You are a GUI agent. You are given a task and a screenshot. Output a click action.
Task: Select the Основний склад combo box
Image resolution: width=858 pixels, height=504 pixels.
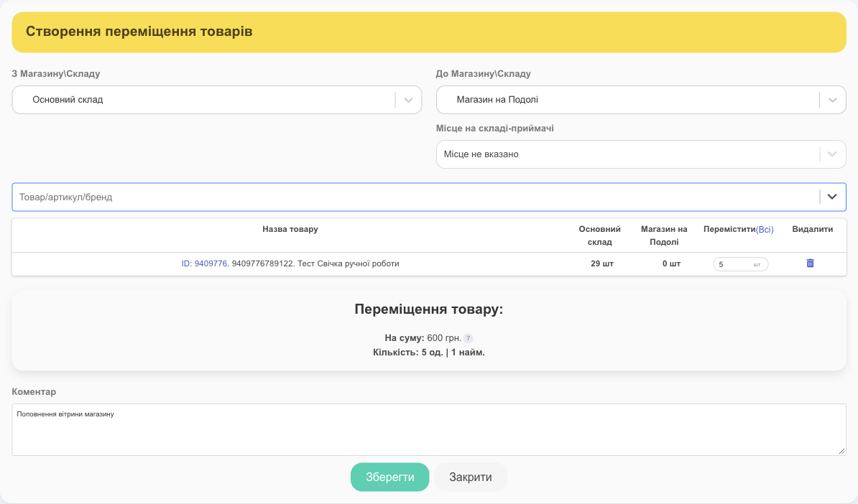(217, 100)
